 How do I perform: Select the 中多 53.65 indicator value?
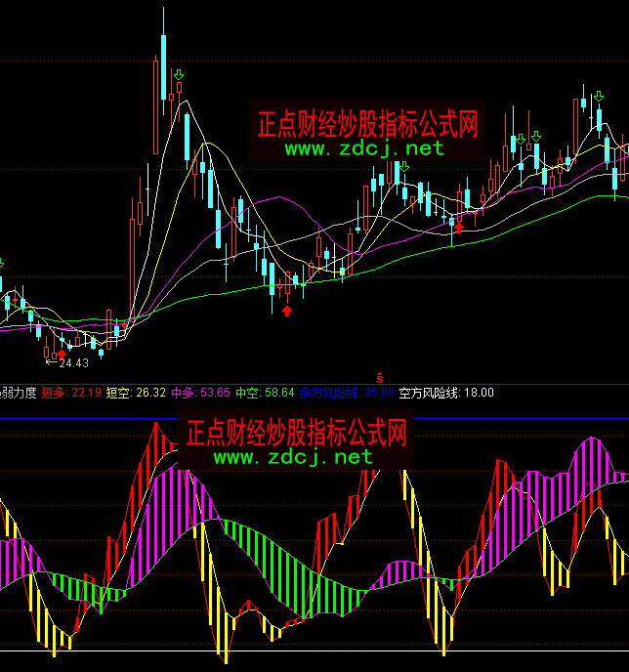tap(201, 393)
